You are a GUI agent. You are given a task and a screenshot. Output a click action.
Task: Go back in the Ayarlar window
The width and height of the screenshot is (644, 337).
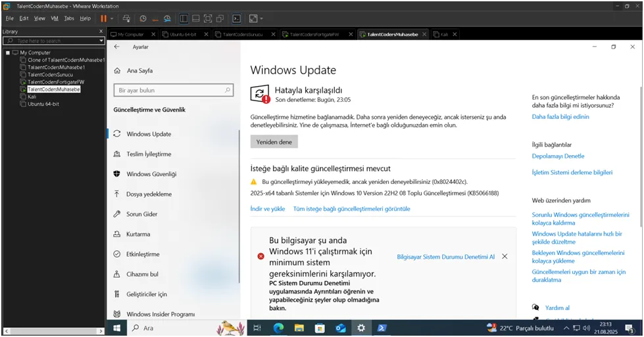pyautogui.click(x=117, y=47)
